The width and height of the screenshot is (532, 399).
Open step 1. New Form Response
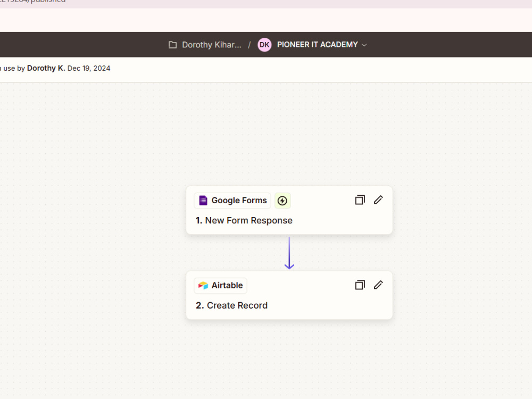244,221
